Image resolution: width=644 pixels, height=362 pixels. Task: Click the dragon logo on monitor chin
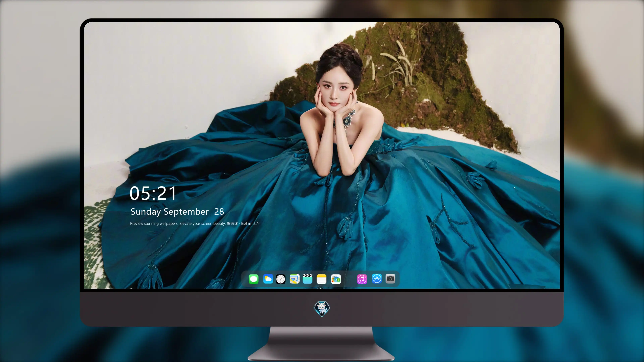click(x=322, y=309)
